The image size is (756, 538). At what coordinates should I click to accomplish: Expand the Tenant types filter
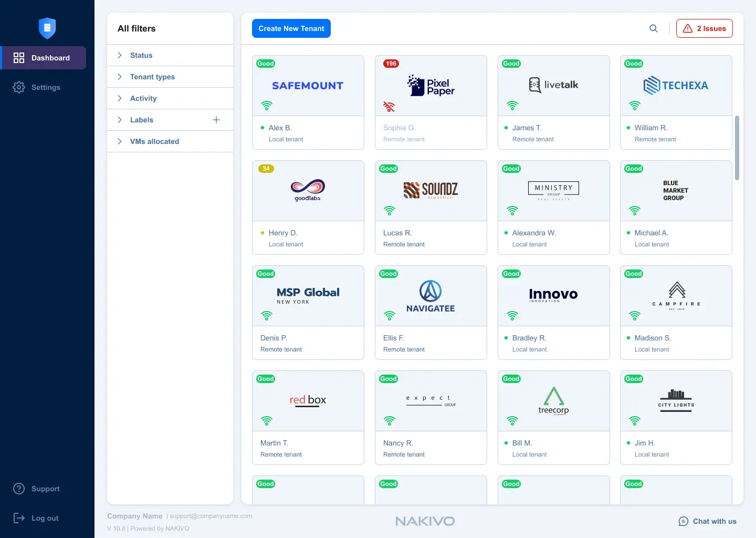[152, 77]
